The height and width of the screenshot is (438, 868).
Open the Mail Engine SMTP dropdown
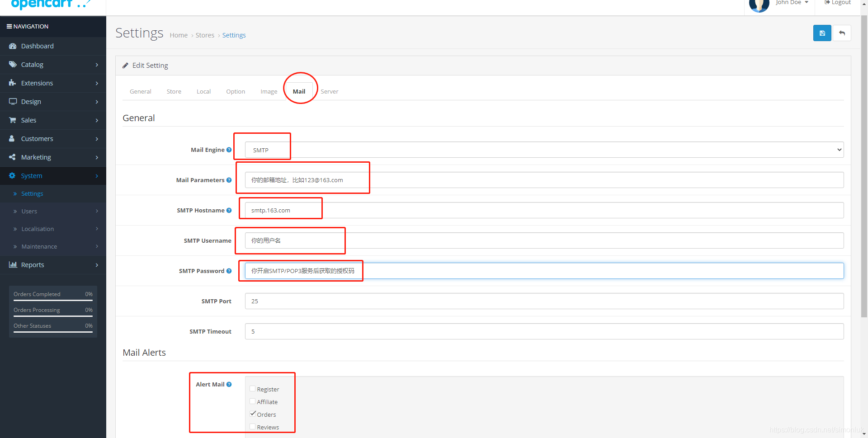pos(544,150)
